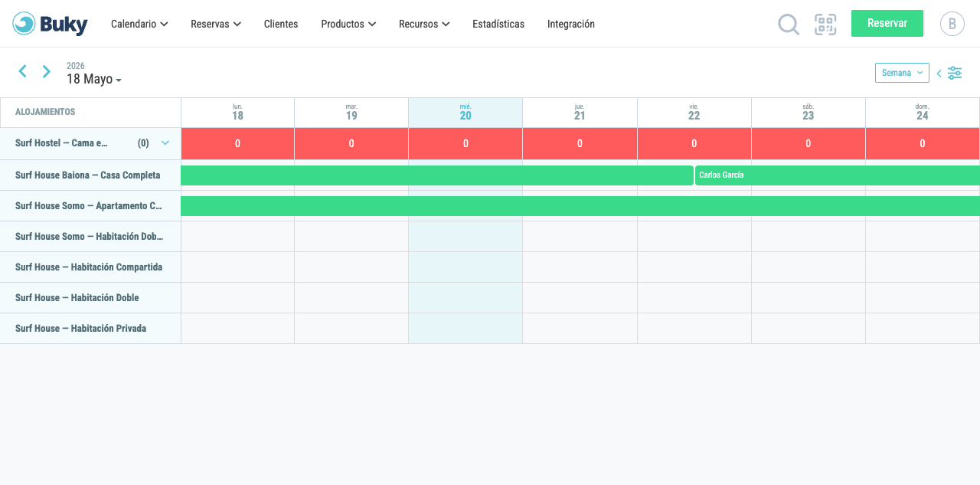Open the Reservas menu

tap(216, 24)
